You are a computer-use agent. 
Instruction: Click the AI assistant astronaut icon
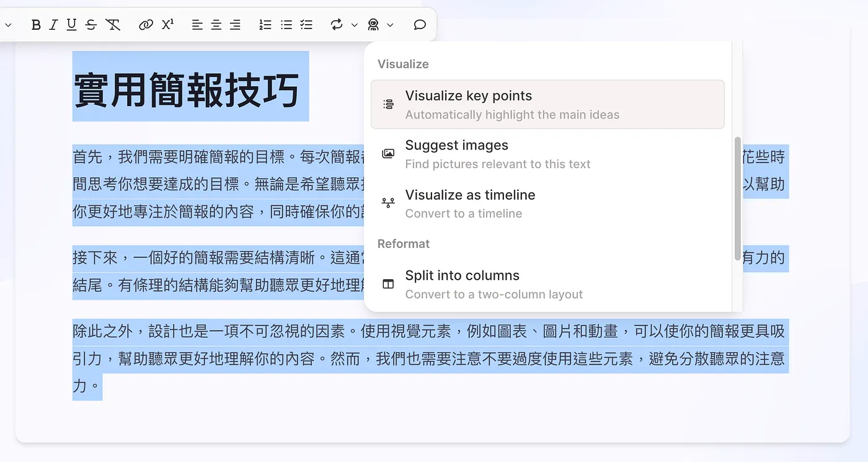coord(373,25)
